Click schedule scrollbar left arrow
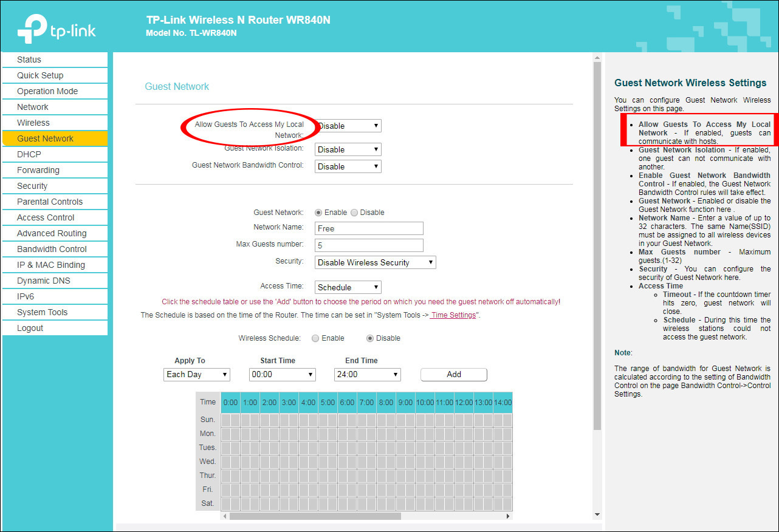779x532 pixels. pyautogui.click(x=225, y=516)
